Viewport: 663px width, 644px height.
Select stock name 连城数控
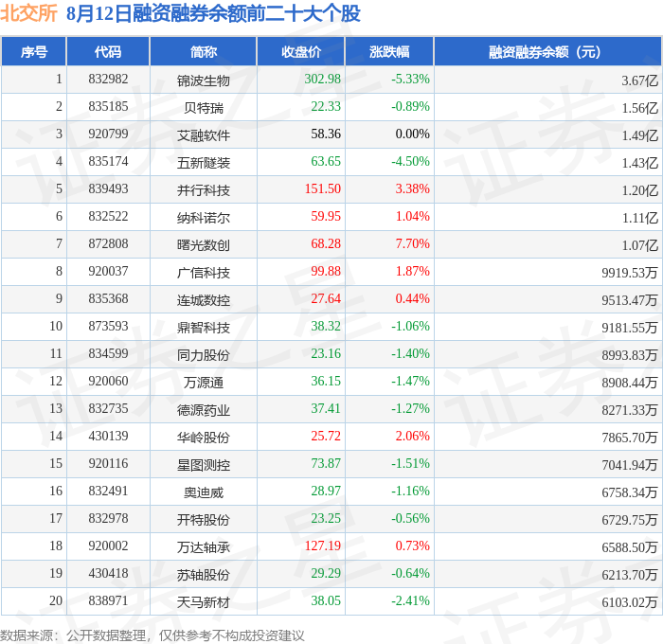pyautogui.click(x=204, y=300)
